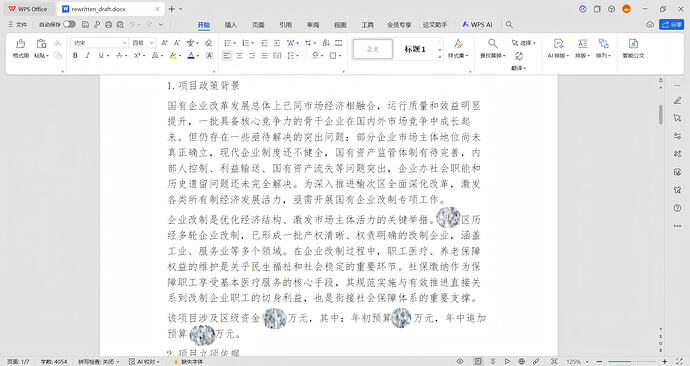Viewport: 690px width, 366px height.
Task: Click the Print Preview icon
Action: pos(120,25)
